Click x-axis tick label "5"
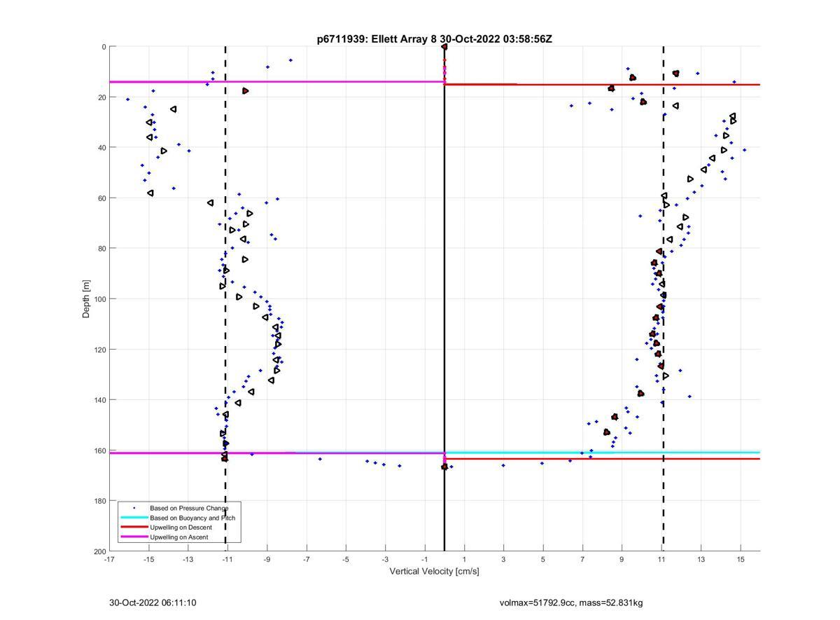Image resolution: width=840 pixels, height=620 pixels. [x=542, y=559]
